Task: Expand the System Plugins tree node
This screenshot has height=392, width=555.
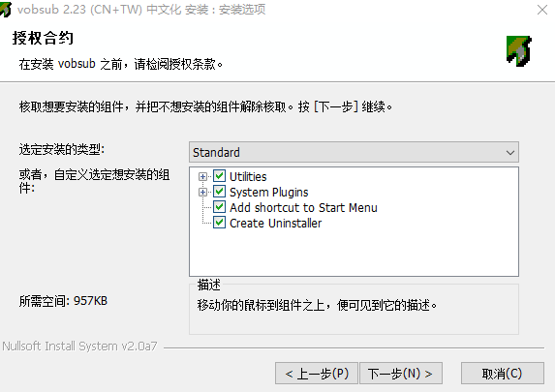Action: (x=202, y=192)
